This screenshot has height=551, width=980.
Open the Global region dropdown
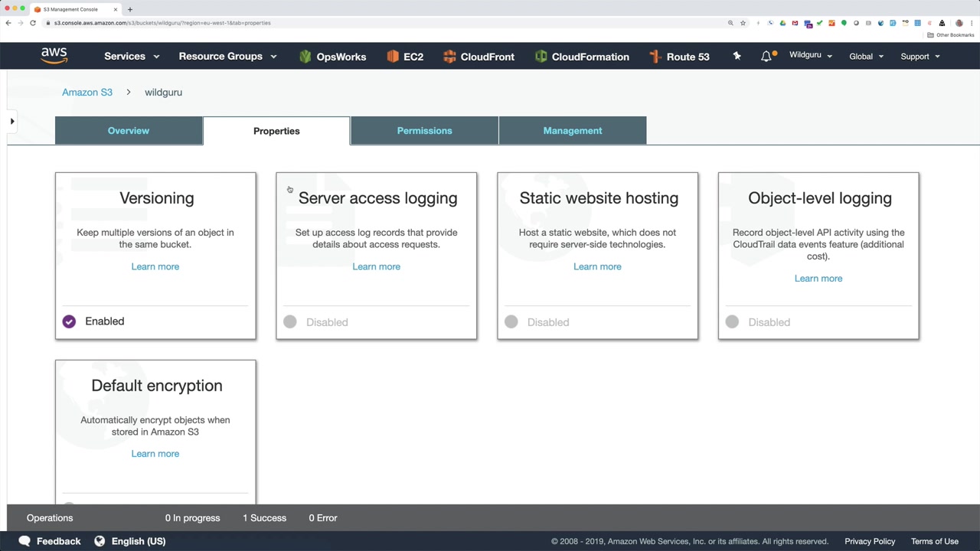866,56
